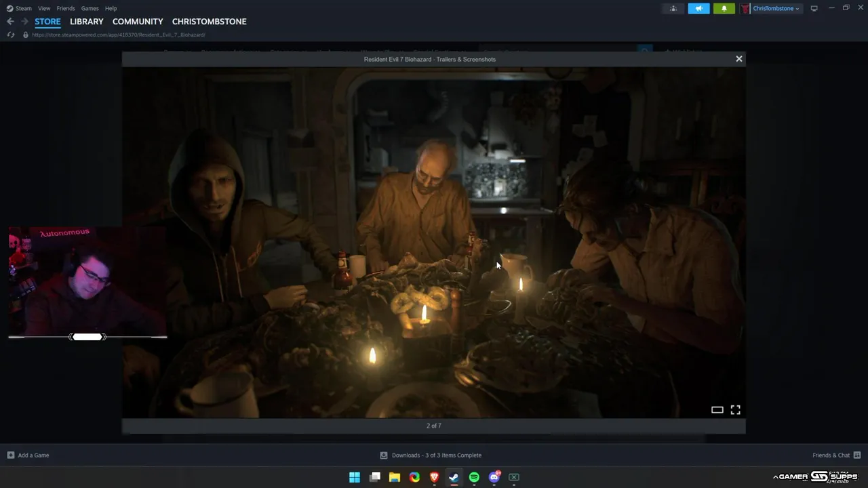Click the Resident Evil 7 screenshot image
Viewport: 868px width, 488px height.
coord(434,242)
